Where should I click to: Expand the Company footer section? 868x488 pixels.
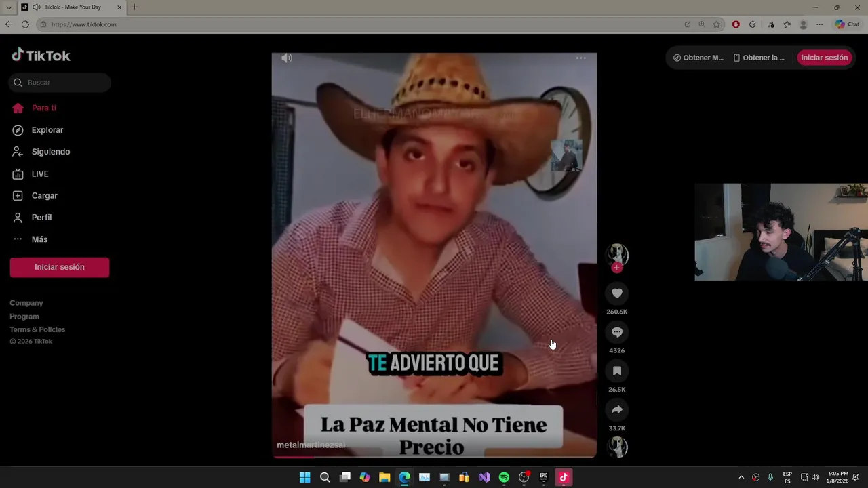coord(26,303)
